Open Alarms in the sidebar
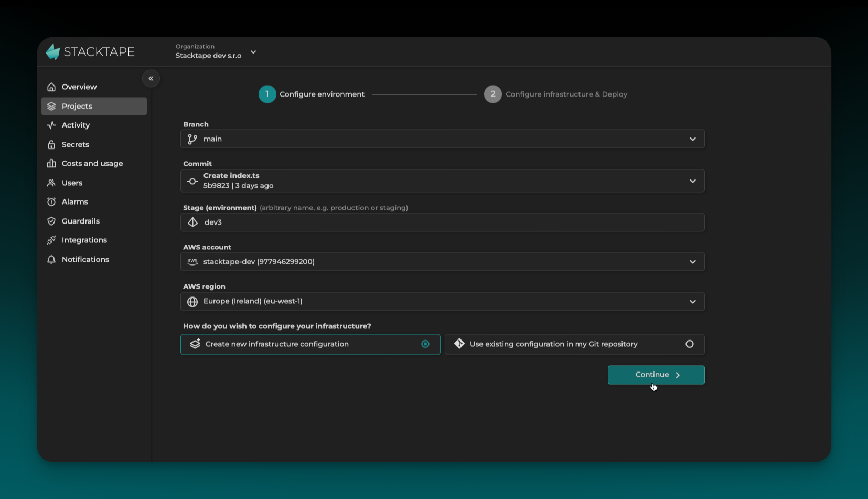This screenshot has height=499, width=868. click(x=94, y=202)
